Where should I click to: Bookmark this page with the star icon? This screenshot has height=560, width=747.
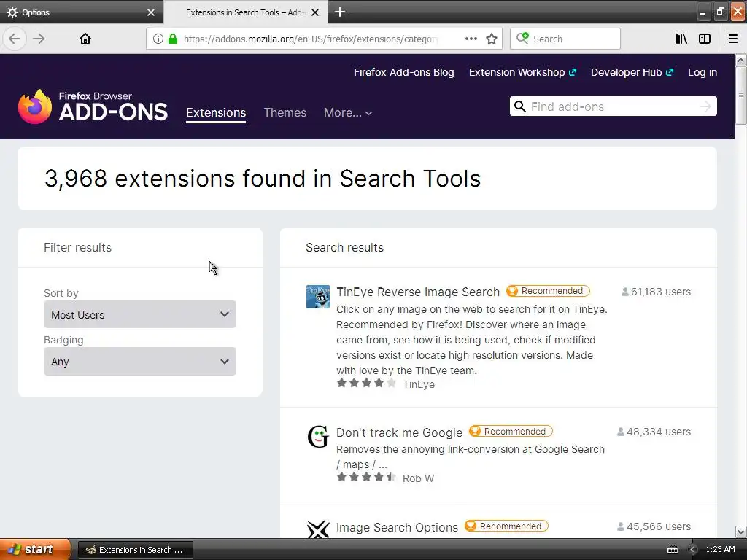pyautogui.click(x=492, y=39)
